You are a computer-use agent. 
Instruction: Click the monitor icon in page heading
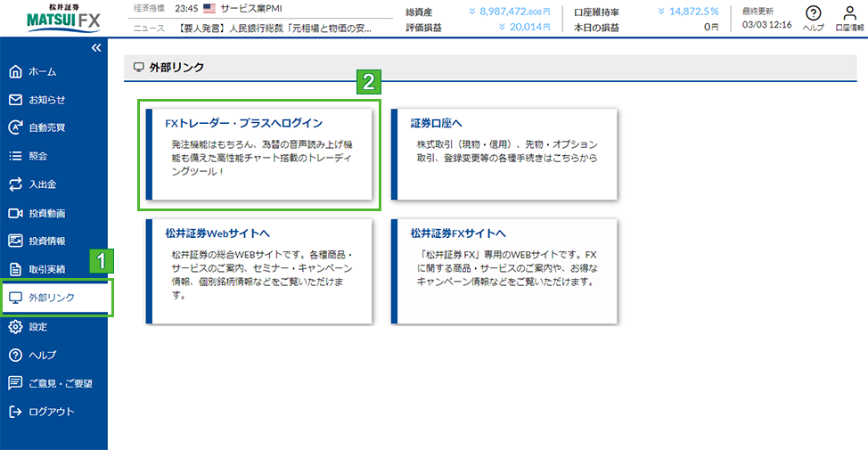click(138, 68)
